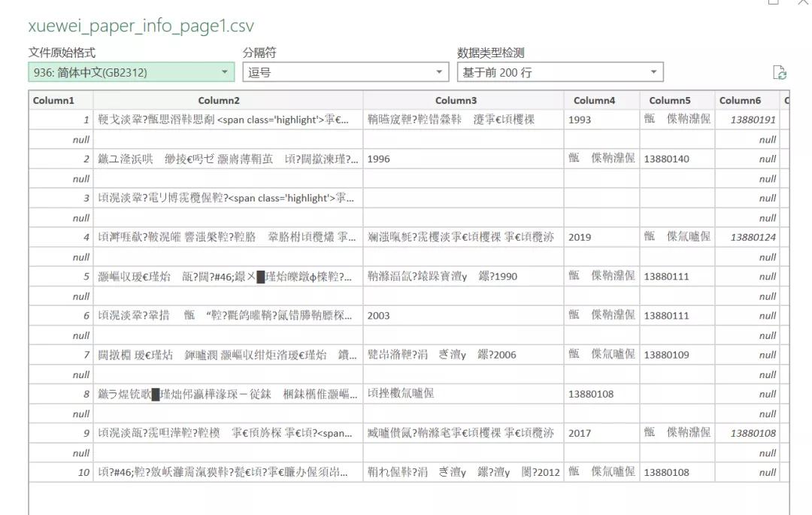Click row number 10 in the preview
The height and width of the screenshot is (515, 812).
81,471
